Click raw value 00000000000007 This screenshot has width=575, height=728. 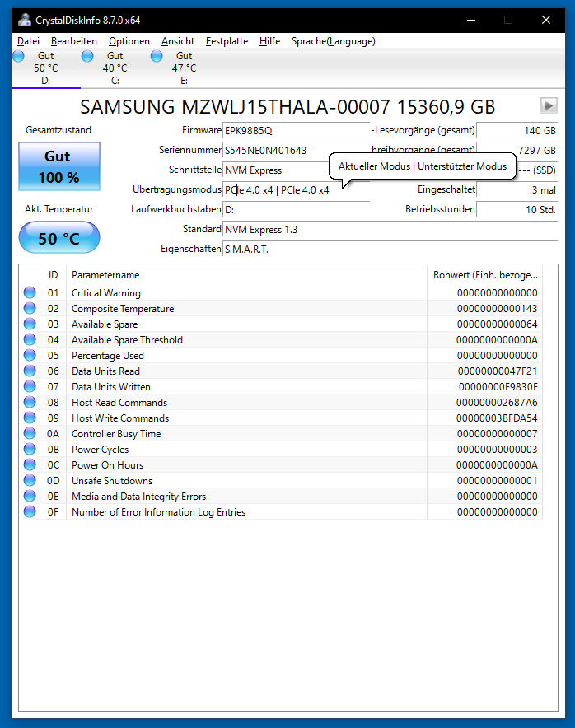[497, 434]
